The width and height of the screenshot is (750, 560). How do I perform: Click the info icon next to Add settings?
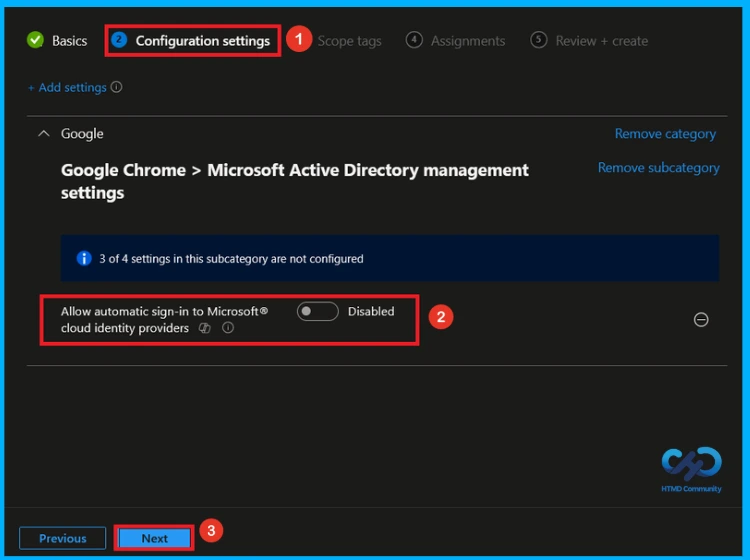(x=116, y=87)
